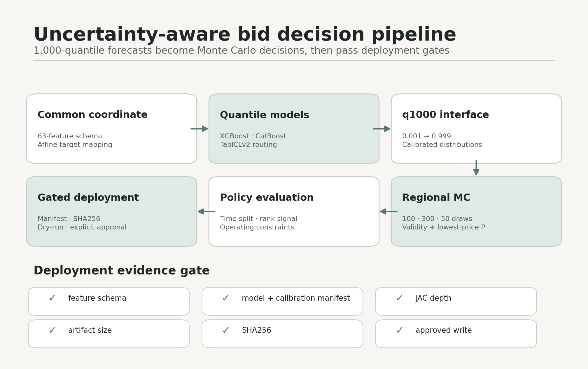
Task: Click the feature schema gate label
Action: [x=97, y=298]
